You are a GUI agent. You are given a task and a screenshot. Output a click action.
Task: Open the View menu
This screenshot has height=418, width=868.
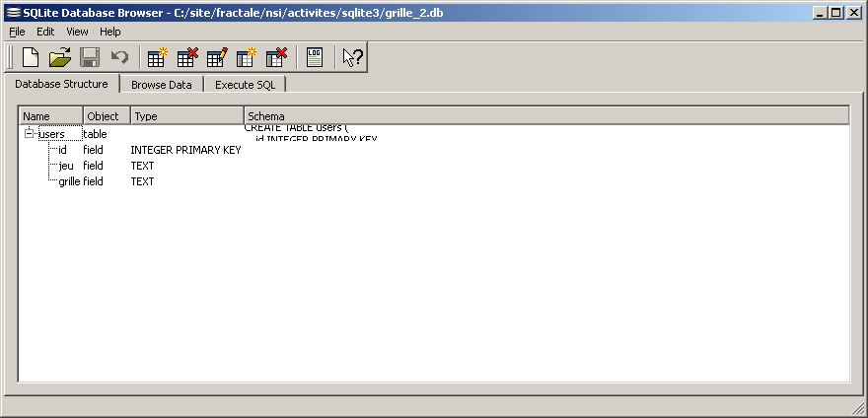tap(78, 32)
